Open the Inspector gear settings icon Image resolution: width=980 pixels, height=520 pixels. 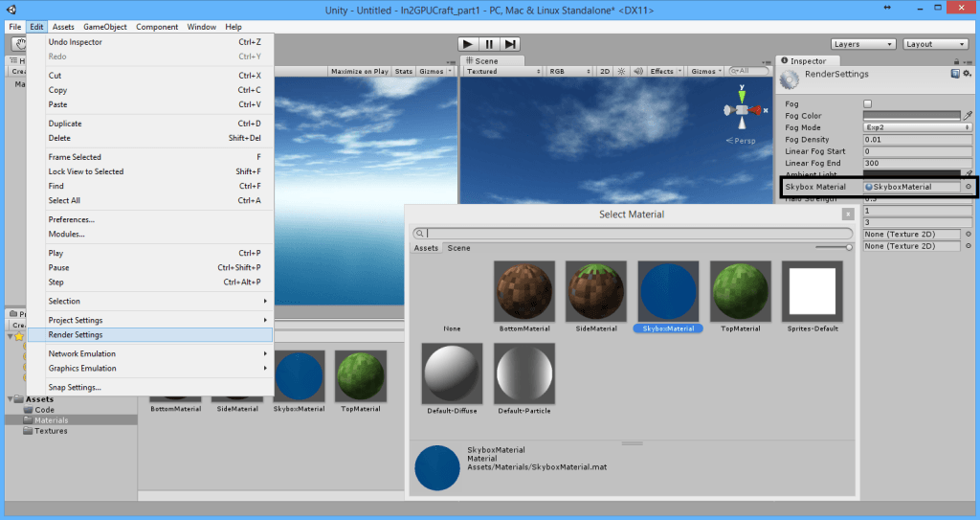(x=967, y=74)
